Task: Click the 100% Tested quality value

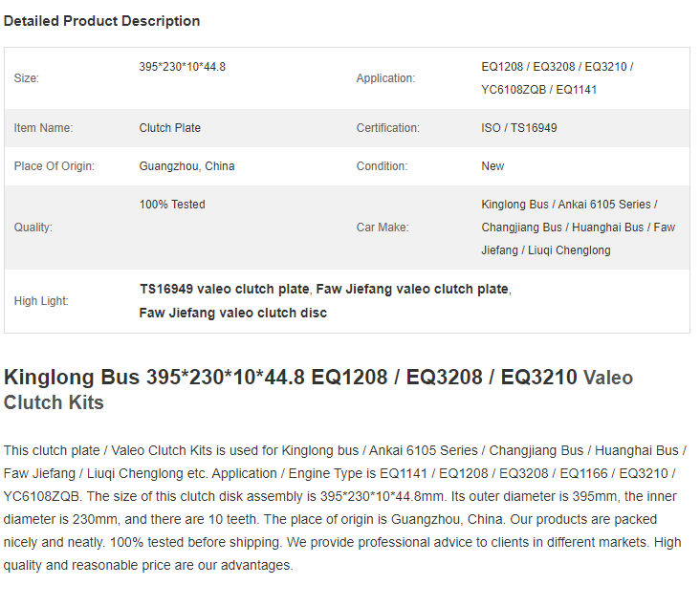Action: 172,205
